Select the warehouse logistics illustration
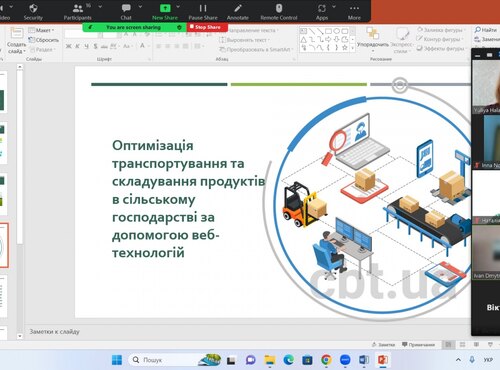The height and width of the screenshot is (370, 500). (x=373, y=207)
